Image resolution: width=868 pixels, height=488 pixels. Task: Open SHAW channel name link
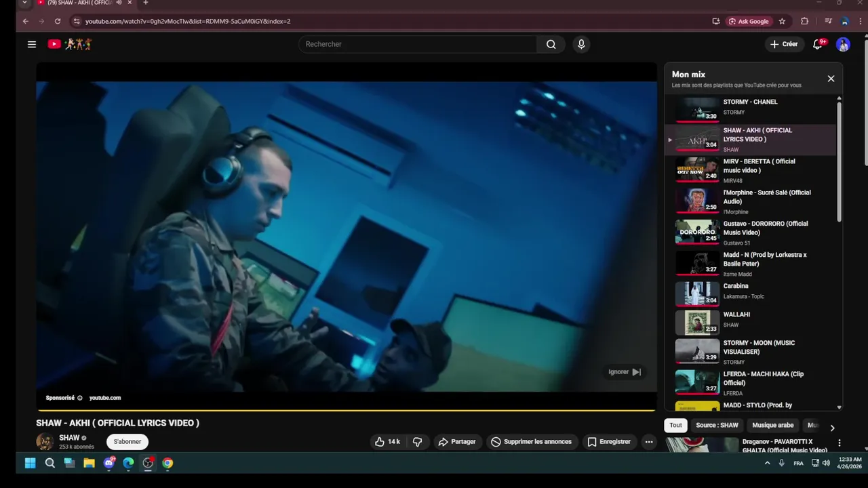click(x=69, y=438)
